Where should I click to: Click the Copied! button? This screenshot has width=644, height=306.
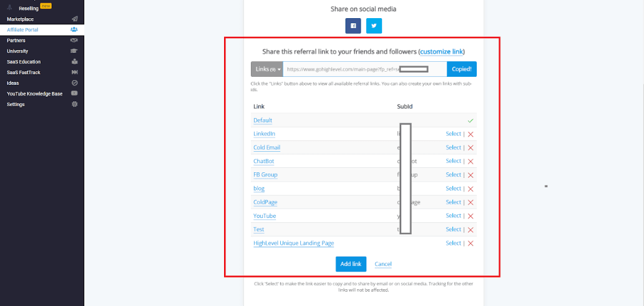(x=462, y=69)
